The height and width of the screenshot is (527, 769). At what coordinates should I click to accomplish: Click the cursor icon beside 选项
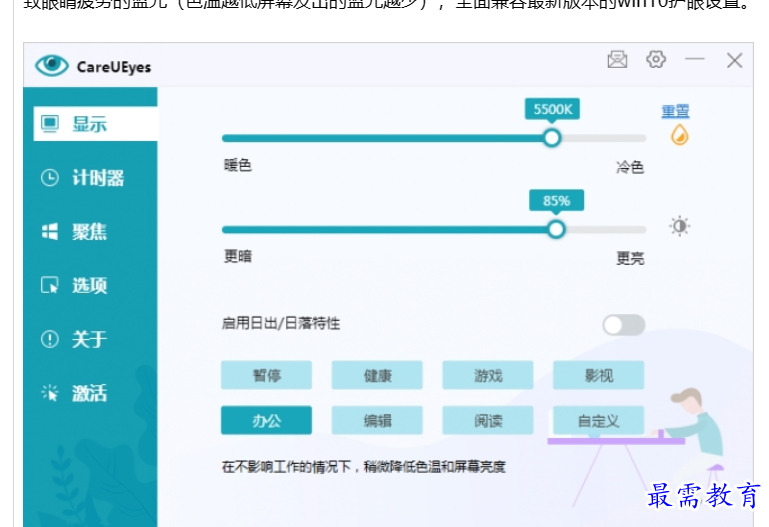(50, 285)
